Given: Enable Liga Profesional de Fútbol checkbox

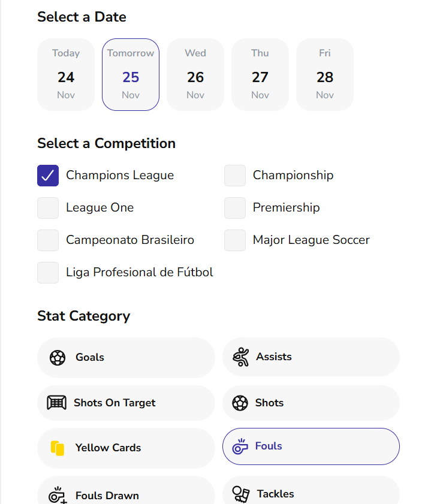Looking at the screenshot, I should 48,273.
